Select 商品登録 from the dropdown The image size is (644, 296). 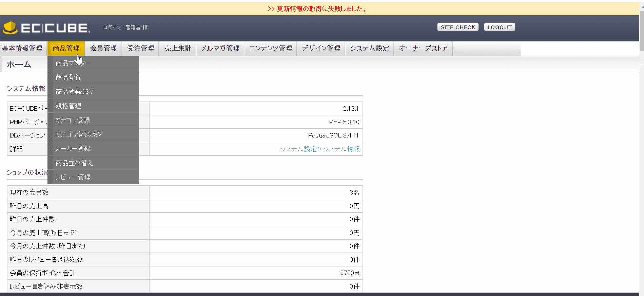(x=69, y=77)
